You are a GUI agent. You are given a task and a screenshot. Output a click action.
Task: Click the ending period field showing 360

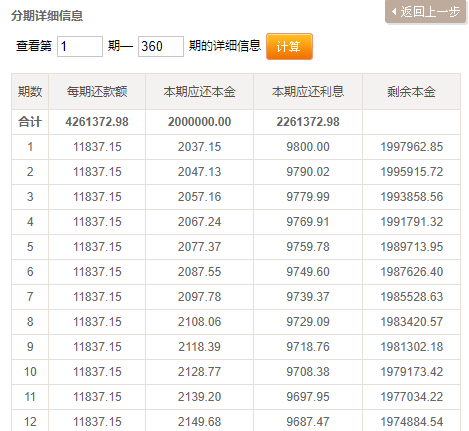tap(161, 46)
